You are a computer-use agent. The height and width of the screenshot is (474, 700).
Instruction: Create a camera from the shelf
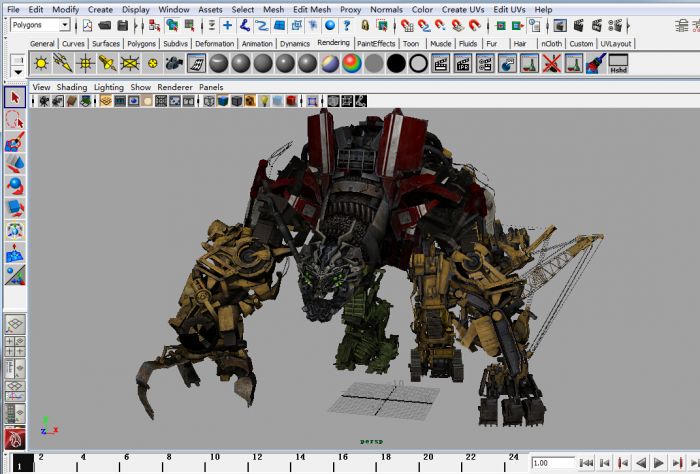(174, 63)
